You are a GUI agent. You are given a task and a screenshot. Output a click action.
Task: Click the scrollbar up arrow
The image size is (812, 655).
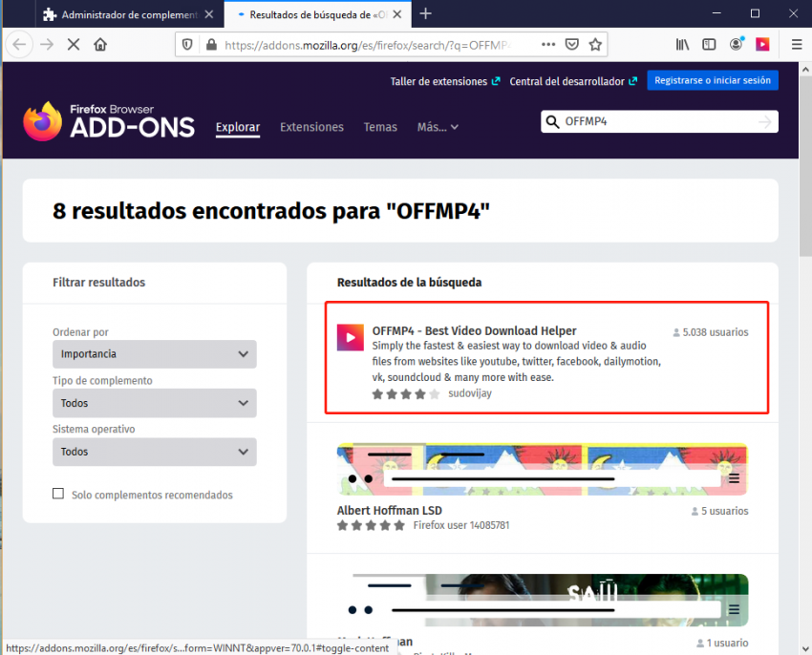coord(805,69)
